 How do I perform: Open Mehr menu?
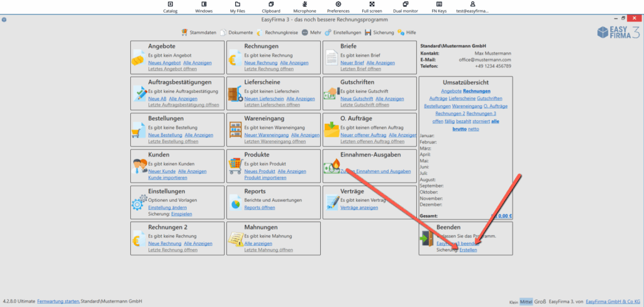tap(311, 33)
